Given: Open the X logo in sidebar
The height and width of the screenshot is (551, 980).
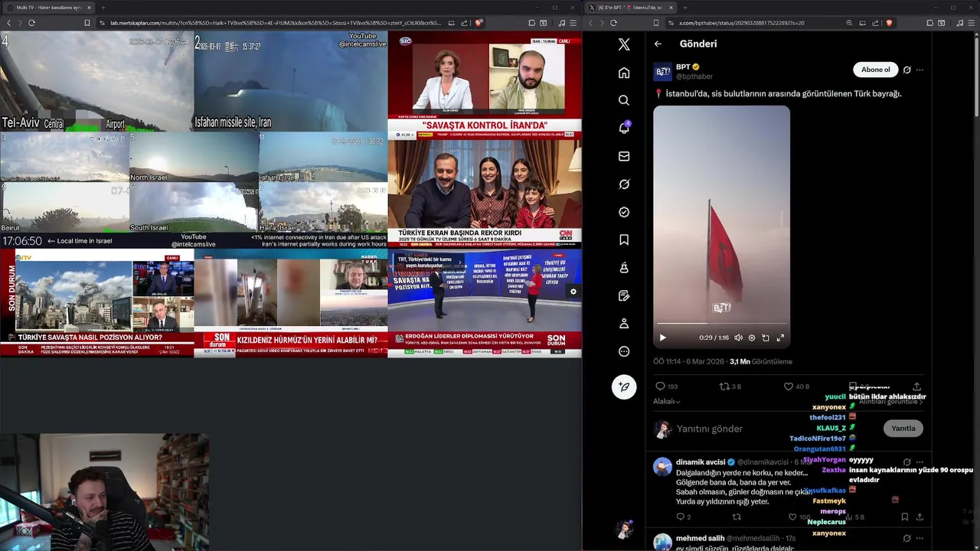Looking at the screenshot, I should [624, 44].
